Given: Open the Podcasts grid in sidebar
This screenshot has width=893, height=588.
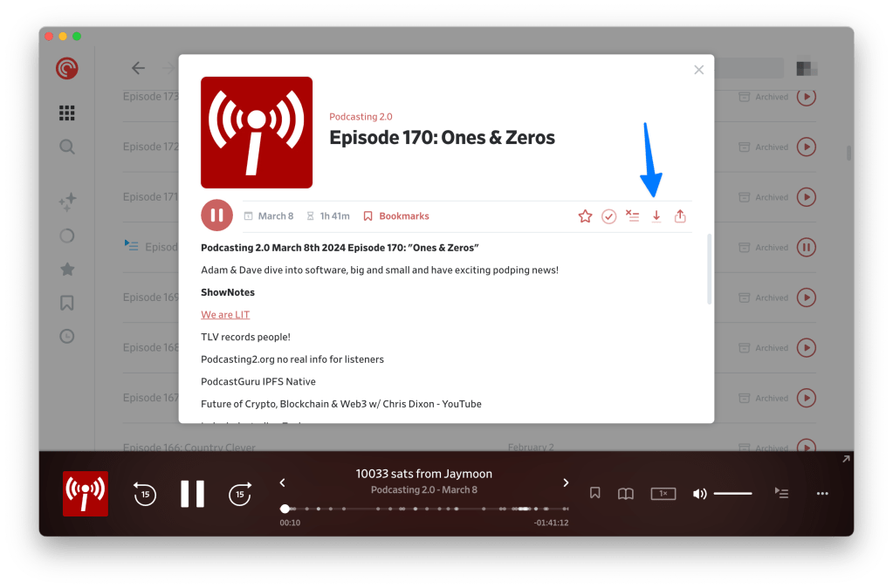Looking at the screenshot, I should tap(67, 113).
